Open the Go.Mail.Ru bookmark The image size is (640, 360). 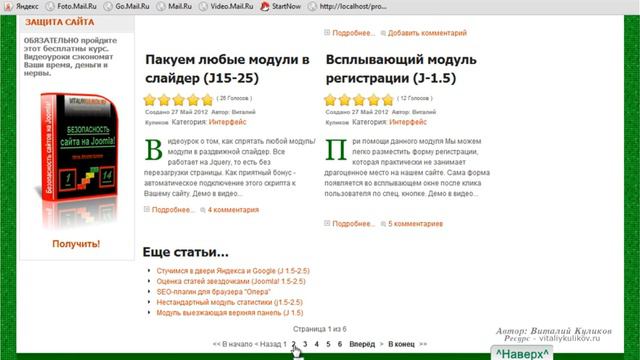[x=127, y=6]
